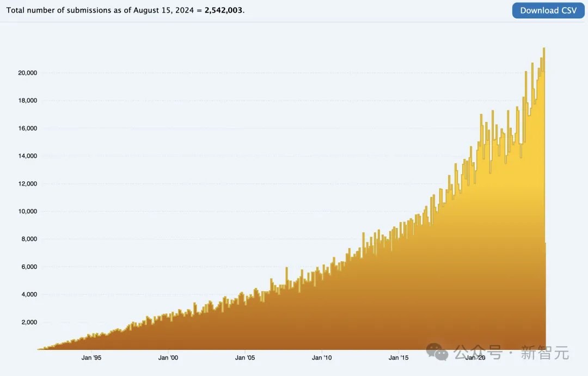Viewport: 588px width, 376px height.
Task: Click the 16,000 y-axis label
Action: [27, 128]
